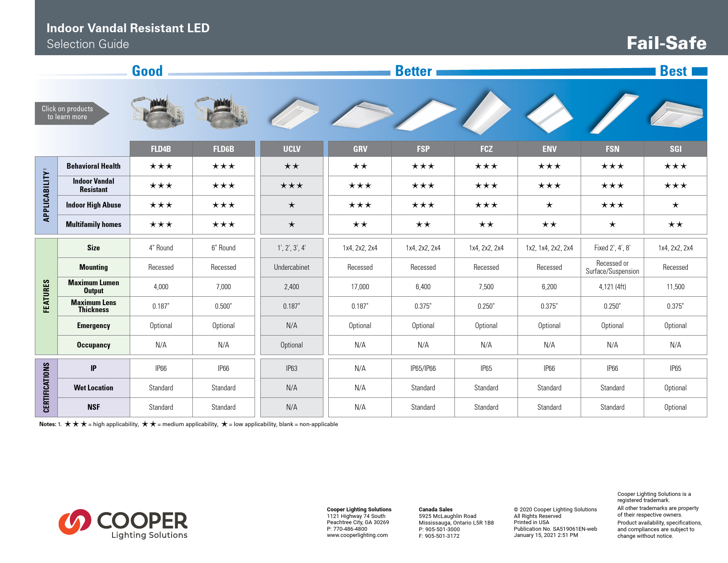Open the FSN linear fixture product image
This screenshot has height=563, width=728.
coord(613,113)
